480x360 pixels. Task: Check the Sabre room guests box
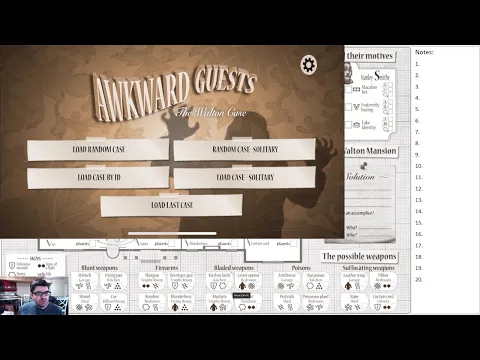(x=171, y=244)
